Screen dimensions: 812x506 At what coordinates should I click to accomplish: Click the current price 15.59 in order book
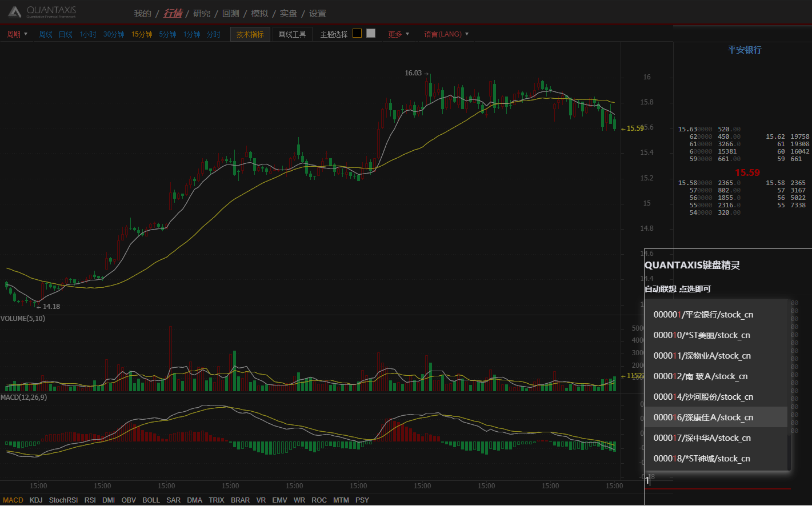tap(747, 172)
